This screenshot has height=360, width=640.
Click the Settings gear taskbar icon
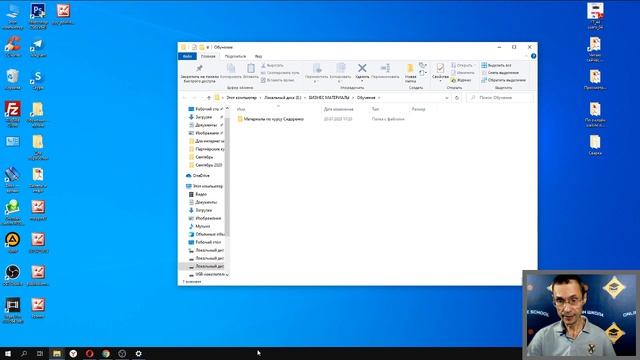[x=139, y=353]
